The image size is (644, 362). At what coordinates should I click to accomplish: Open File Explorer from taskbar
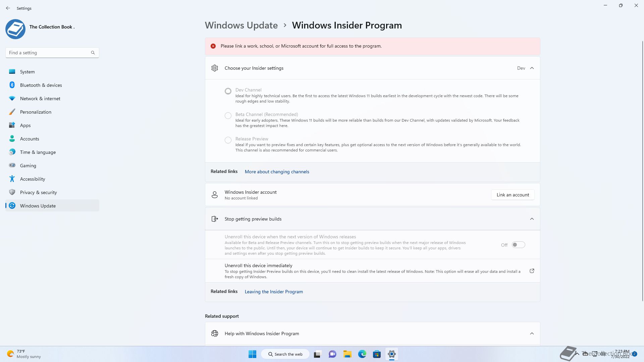[347, 354]
